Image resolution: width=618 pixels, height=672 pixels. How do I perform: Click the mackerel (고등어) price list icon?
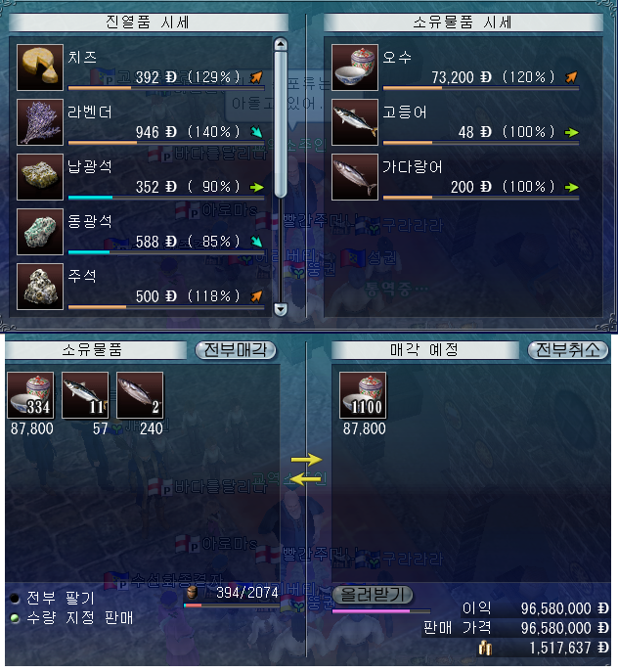(355, 122)
